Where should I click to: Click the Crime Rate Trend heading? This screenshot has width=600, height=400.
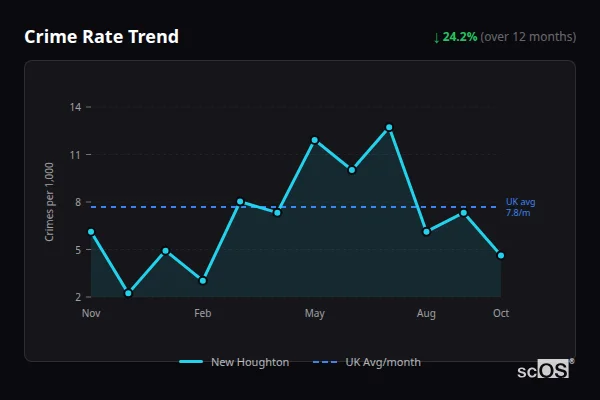(101, 37)
